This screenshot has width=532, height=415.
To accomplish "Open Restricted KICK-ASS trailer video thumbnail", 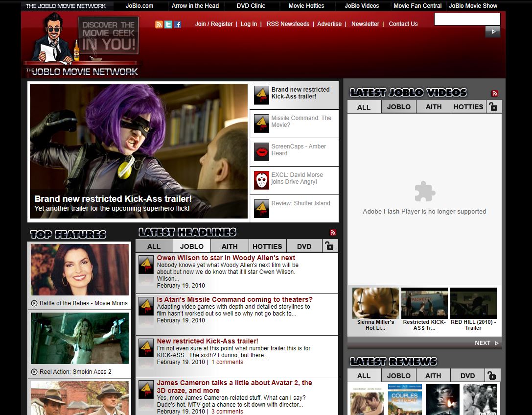I will tap(424, 303).
